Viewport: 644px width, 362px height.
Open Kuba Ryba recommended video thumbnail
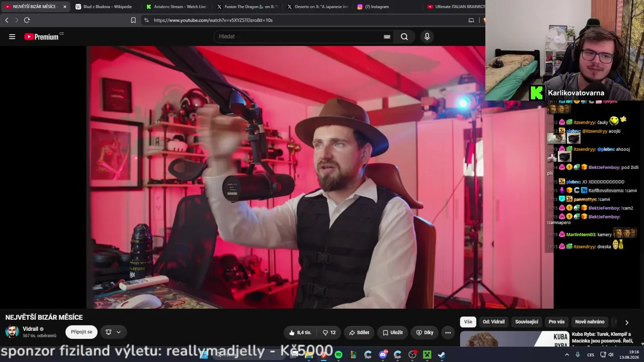coord(514,339)
